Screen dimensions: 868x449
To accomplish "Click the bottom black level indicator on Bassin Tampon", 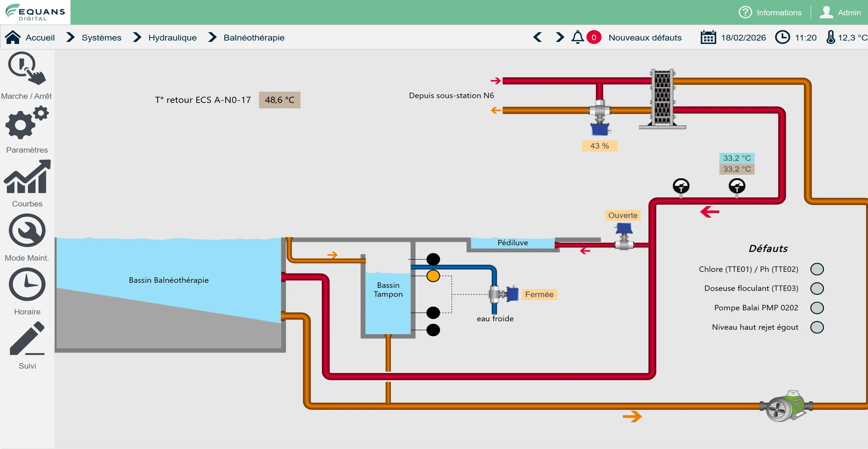I will pyautogui.click(x=433, y=330).
